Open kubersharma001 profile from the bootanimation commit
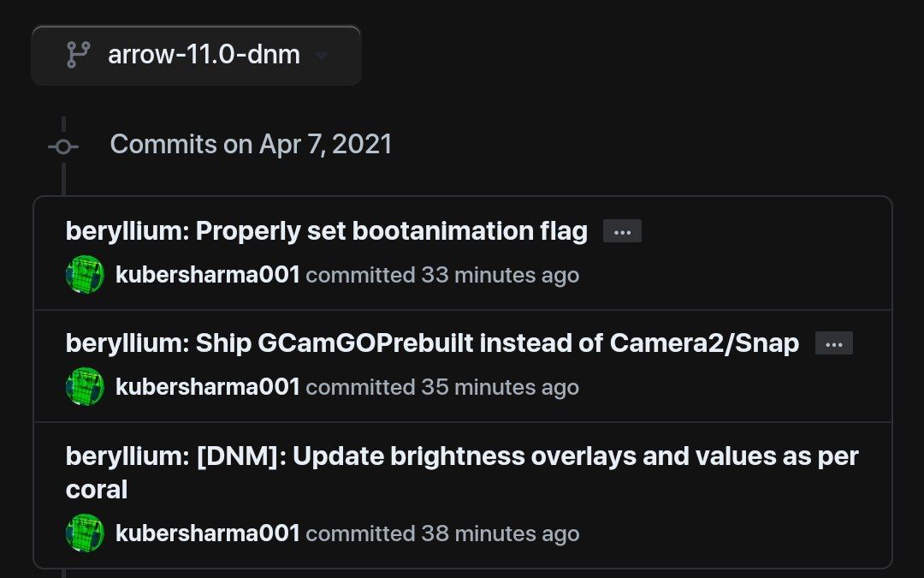The height and width of the screenshot is (578, 924). tap(207, 275)
